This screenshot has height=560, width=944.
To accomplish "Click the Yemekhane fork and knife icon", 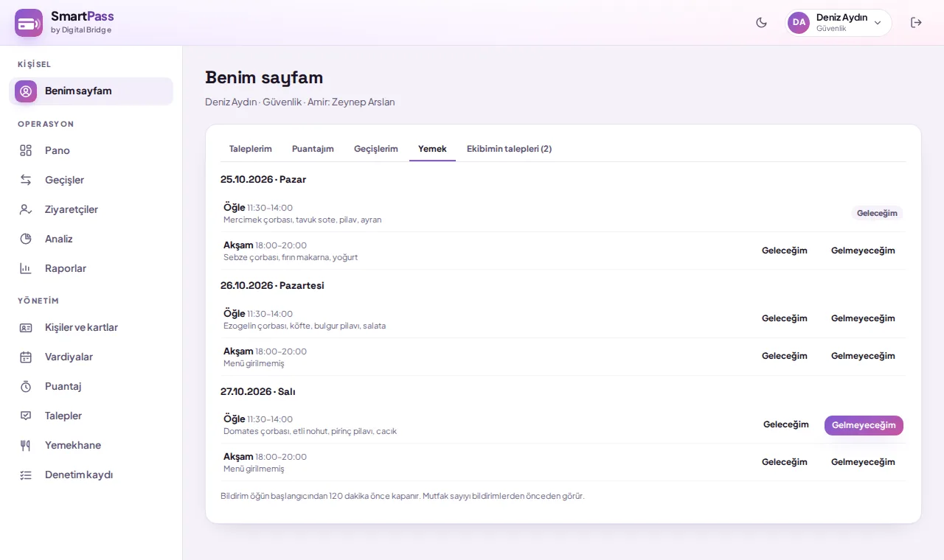I will coord(26,445).
